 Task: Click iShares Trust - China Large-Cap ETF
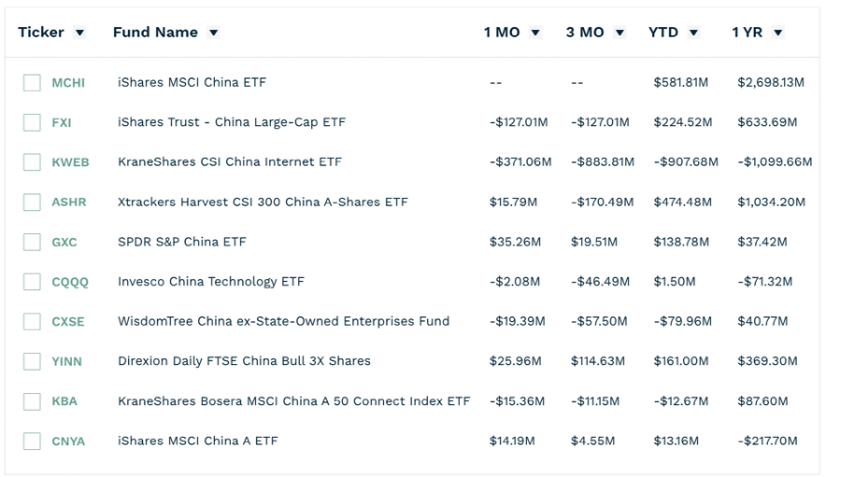[232, 122]
